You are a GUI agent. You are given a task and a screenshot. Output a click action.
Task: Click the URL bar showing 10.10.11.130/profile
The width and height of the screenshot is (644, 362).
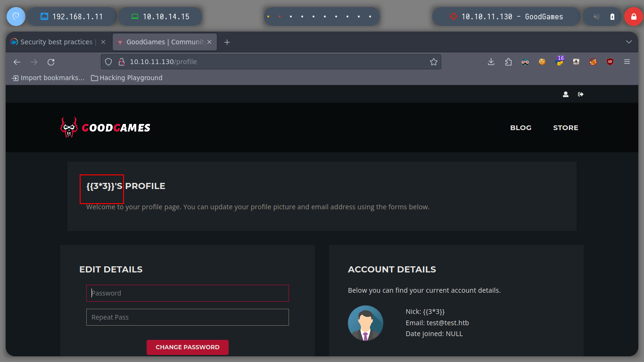tap(271, 62)
